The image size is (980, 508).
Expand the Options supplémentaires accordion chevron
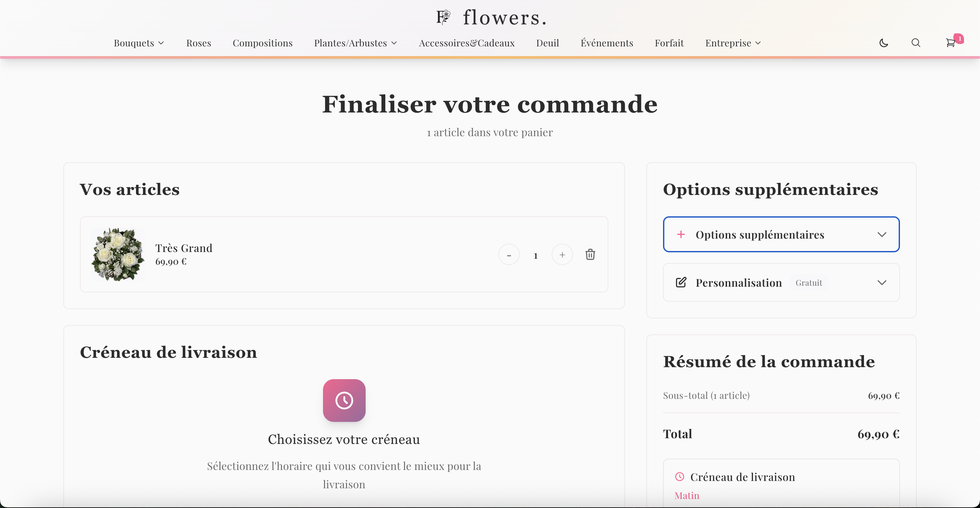[882, 235]
